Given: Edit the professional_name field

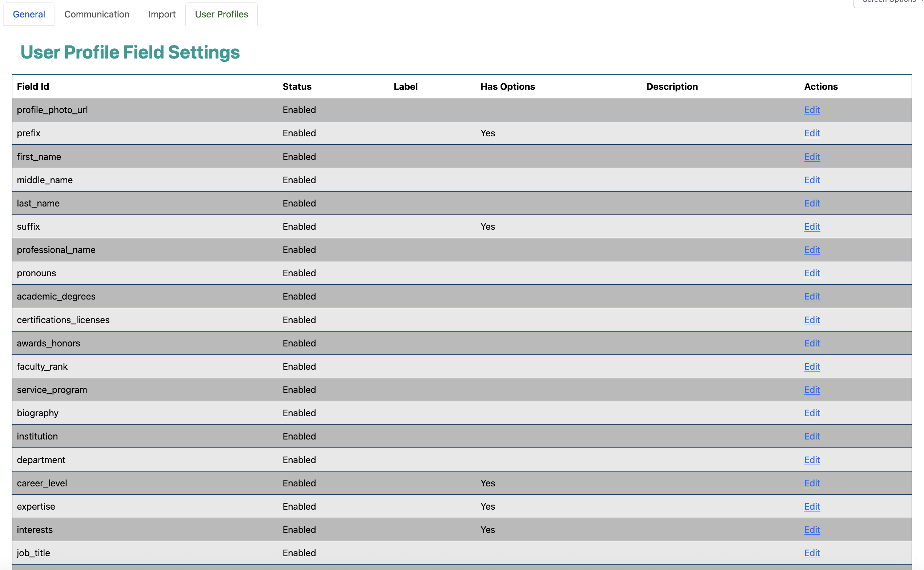Looking at the screenshot, I should [x=812, y=250].
